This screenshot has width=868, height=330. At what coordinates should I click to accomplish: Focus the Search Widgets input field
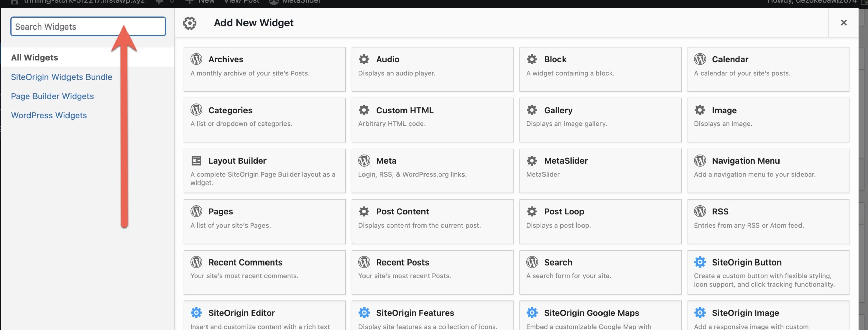(64, 26)
